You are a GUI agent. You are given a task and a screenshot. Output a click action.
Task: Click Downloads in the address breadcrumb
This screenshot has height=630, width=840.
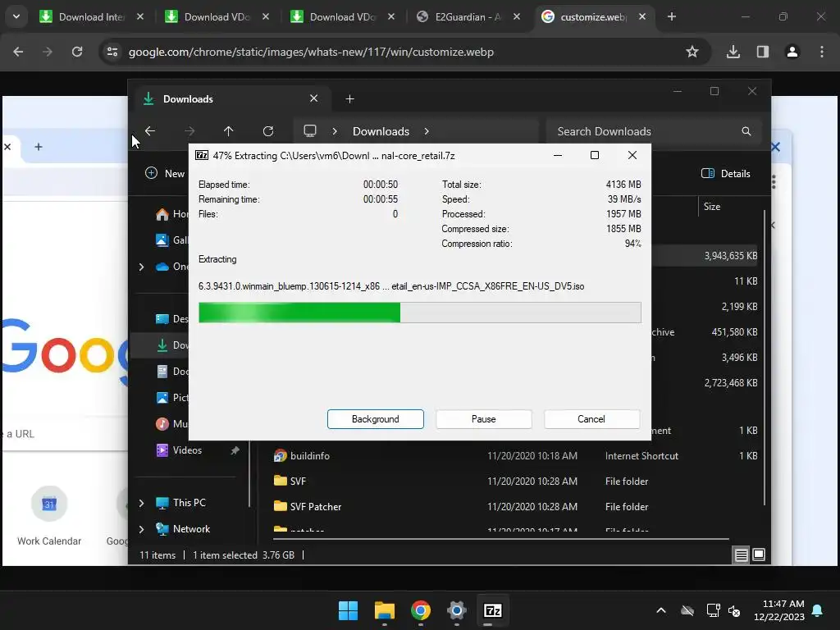click(381, 131)
